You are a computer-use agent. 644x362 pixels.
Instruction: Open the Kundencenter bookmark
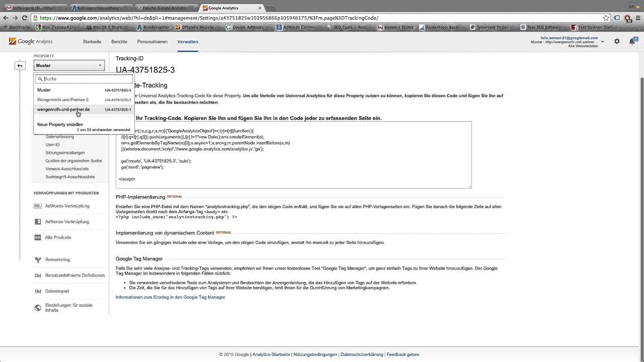pyautogui.click(x=153, y=27)
